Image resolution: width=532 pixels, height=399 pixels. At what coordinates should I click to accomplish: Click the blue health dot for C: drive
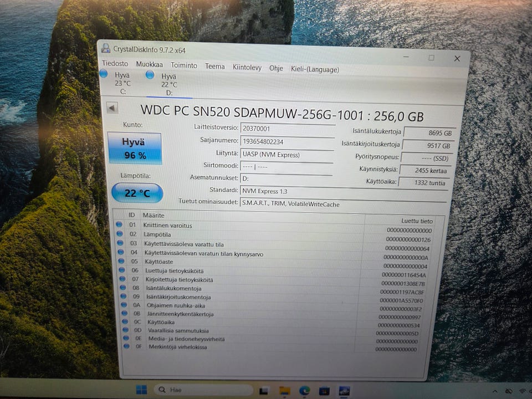(104, 73)
